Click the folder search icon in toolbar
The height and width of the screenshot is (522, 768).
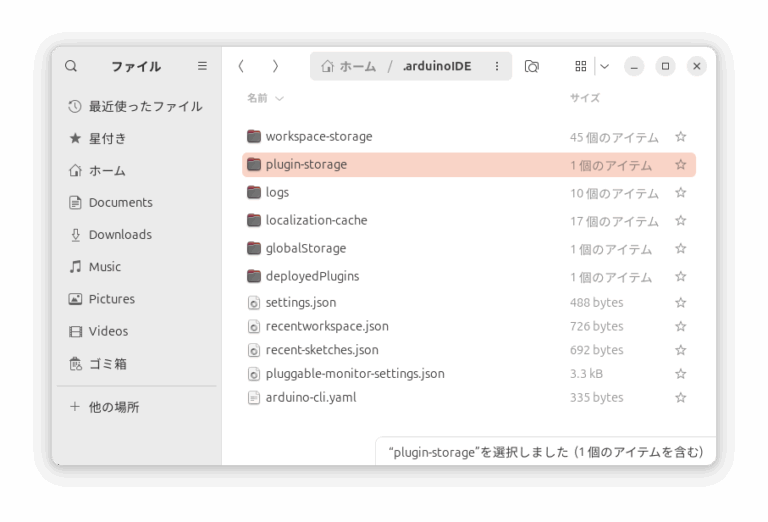[532, 66]
